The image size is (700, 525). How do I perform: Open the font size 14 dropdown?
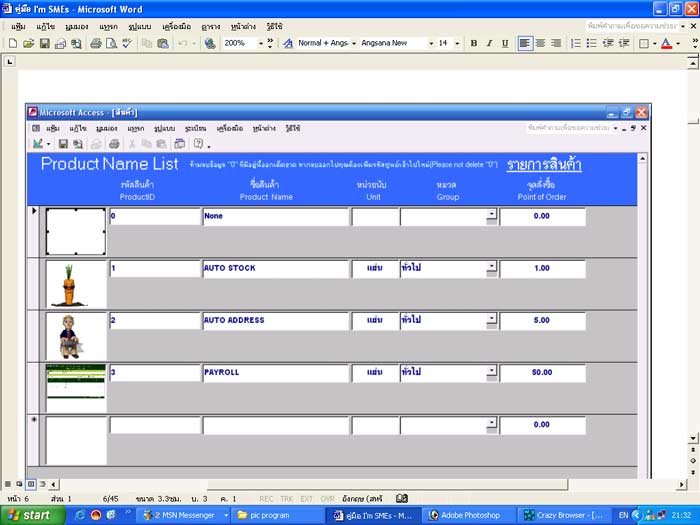(457, 44)
